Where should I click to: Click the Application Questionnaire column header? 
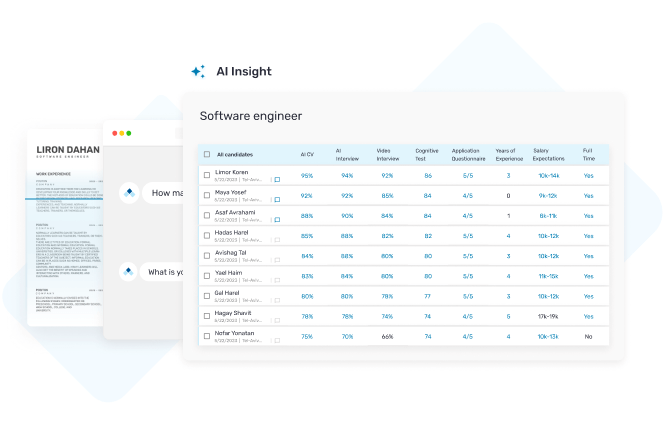pyautogui.click(x=468, y=155)
